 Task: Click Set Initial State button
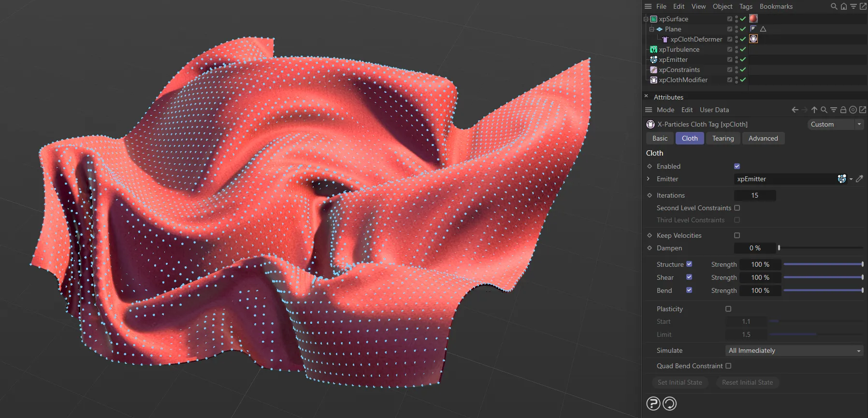coord(680,382)
